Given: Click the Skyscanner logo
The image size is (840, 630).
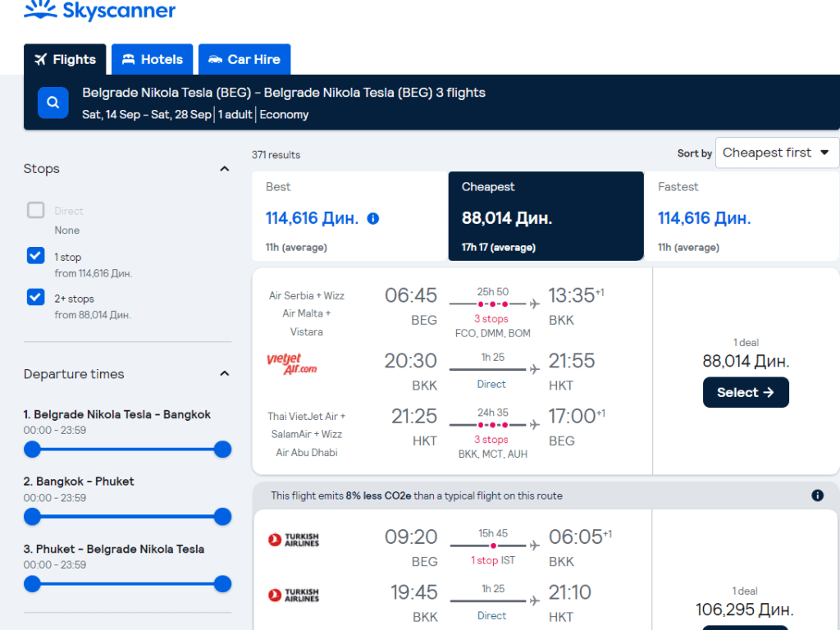Looking at the screenshot, I should [x=99, y=11].
